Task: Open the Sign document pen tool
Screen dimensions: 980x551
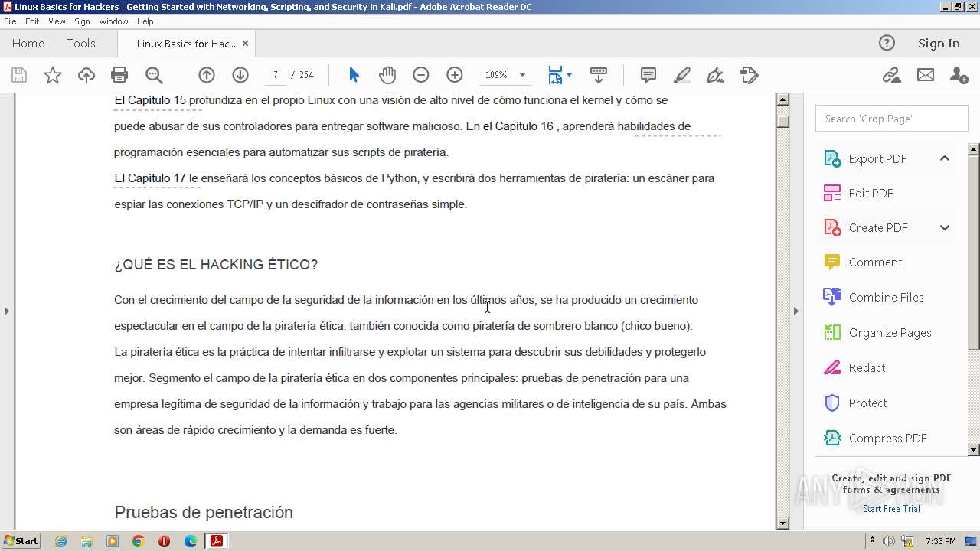Action: click(716, 75)
